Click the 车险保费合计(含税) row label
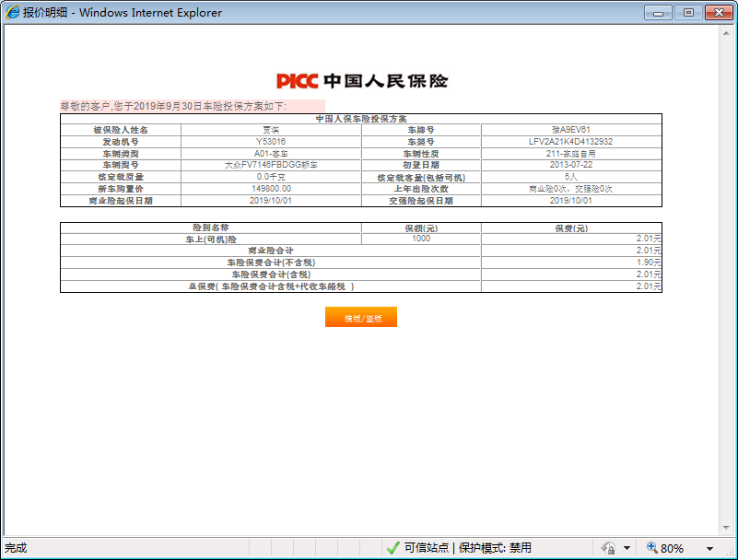This screenshot has height=560, width=738. tap(271, 274)
